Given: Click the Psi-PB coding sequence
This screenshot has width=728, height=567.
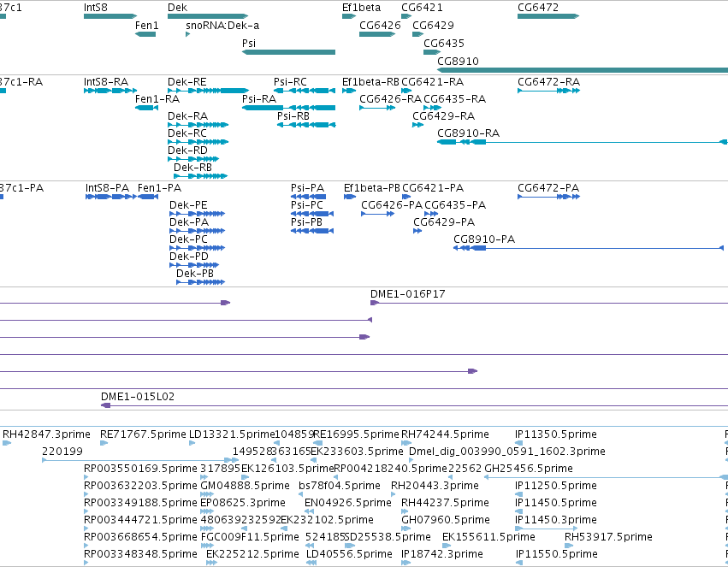Looking at the screenshot, I should coord(312,231).
